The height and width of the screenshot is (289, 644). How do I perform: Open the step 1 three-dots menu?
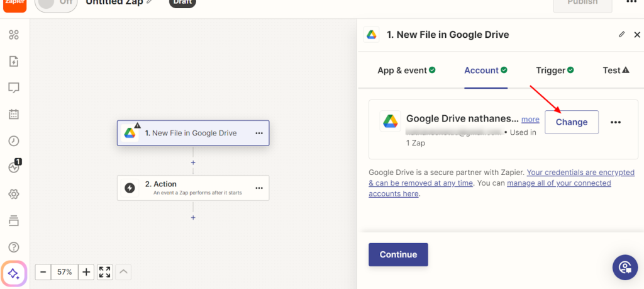(258, 133)
